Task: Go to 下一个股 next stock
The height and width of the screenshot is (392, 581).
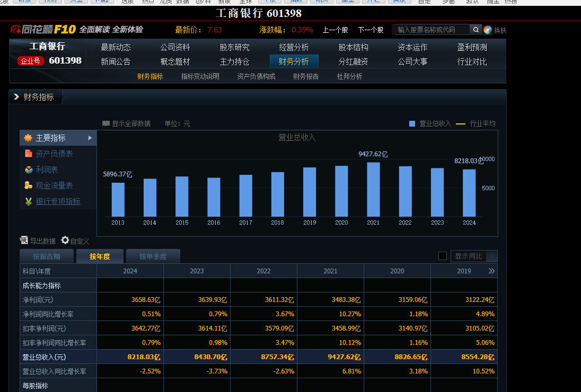Action: coord(371,30)
